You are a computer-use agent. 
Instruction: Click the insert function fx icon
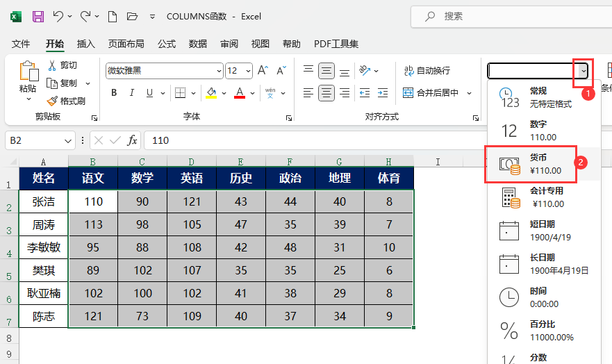point(132,140)
